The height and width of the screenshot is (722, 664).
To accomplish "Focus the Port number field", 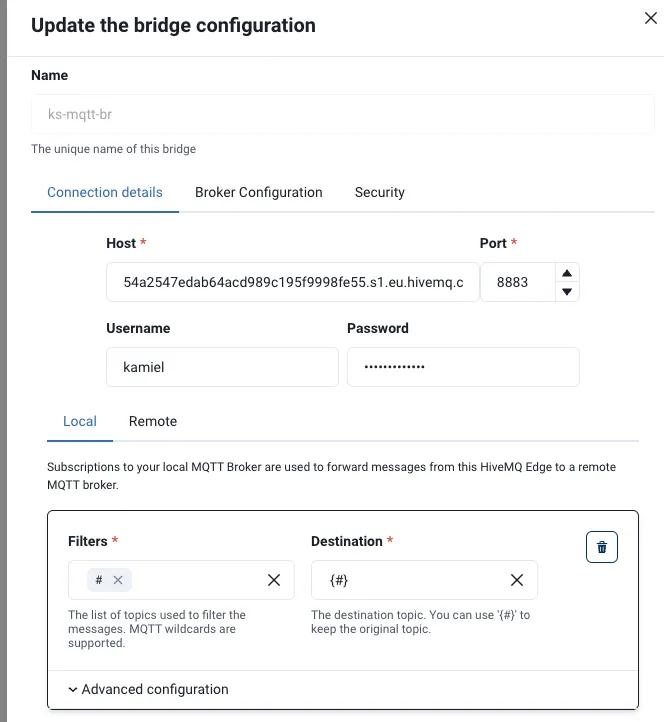I will (x=517, y=282).
